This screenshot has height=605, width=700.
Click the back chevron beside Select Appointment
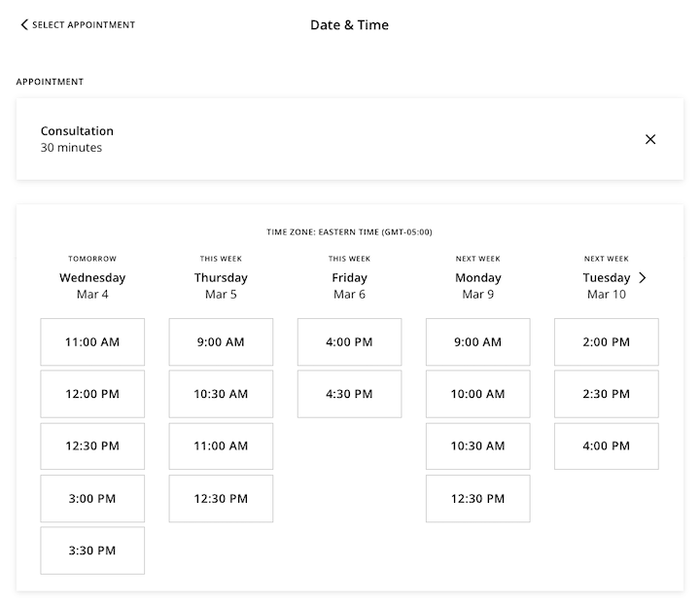24,24
